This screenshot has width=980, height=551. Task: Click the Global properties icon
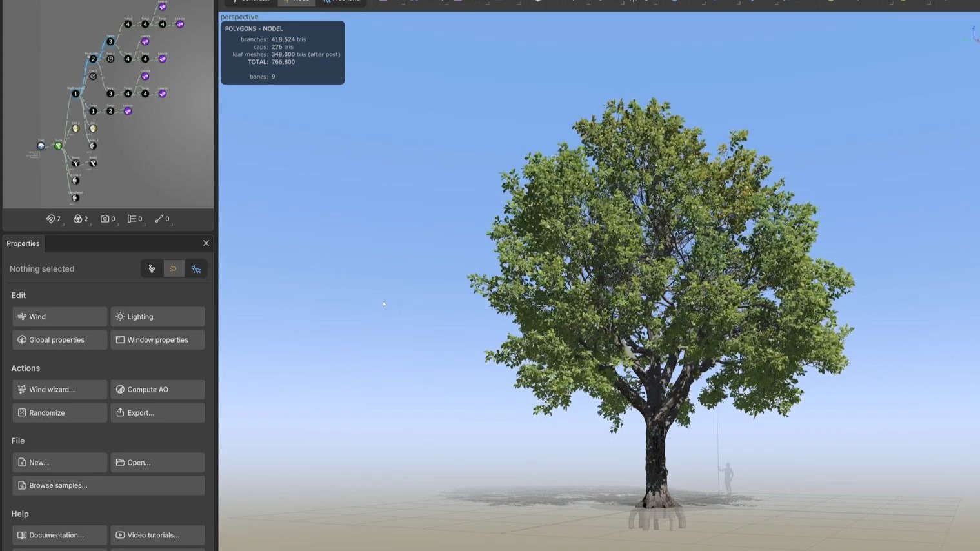pos(23,339)
